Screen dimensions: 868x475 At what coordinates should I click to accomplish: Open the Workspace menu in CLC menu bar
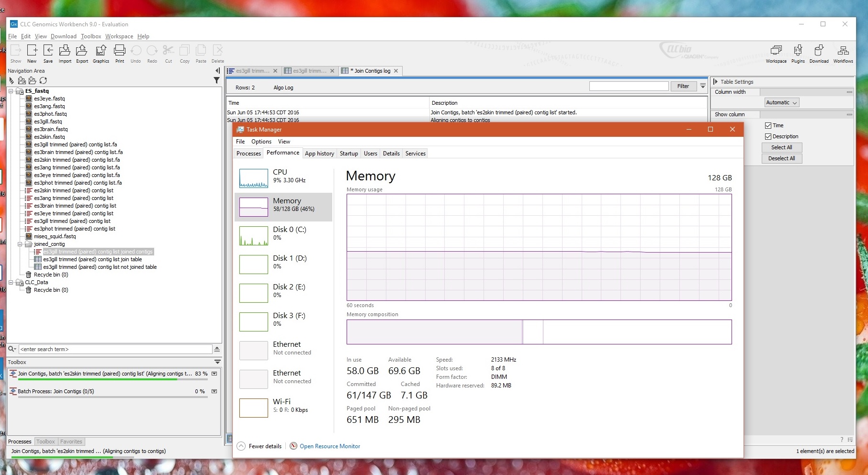tap(119, 36)
